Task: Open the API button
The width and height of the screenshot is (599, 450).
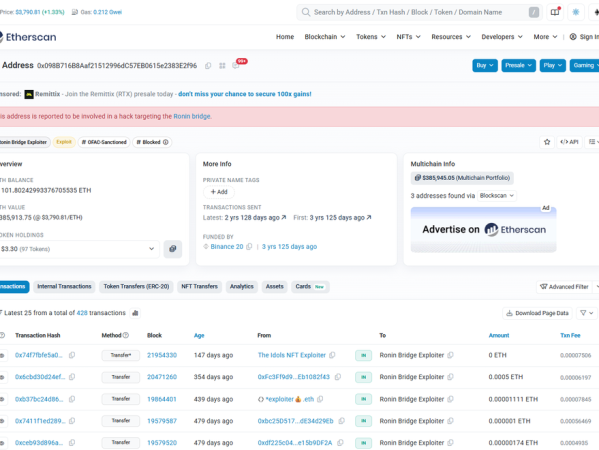Action: (569, 142)
